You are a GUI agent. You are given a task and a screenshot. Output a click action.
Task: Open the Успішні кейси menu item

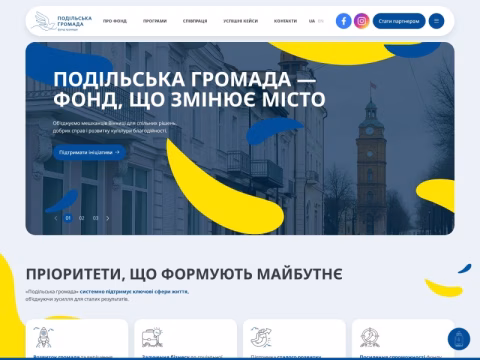click(x=241, y=21)
